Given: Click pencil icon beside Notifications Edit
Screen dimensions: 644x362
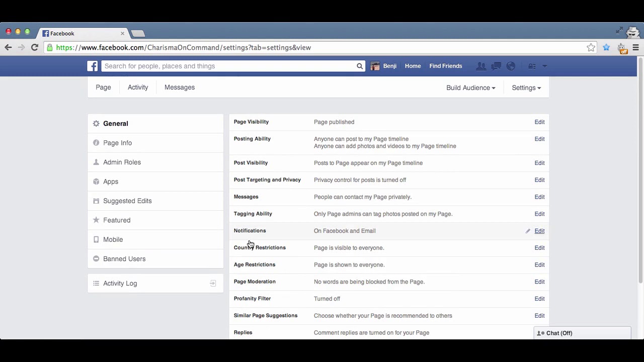Looking at the screenshot, I should coord(528,231).
